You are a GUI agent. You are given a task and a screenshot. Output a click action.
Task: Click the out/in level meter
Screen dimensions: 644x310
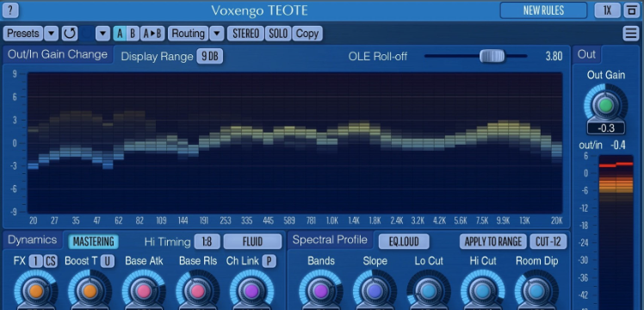(616, 232)
